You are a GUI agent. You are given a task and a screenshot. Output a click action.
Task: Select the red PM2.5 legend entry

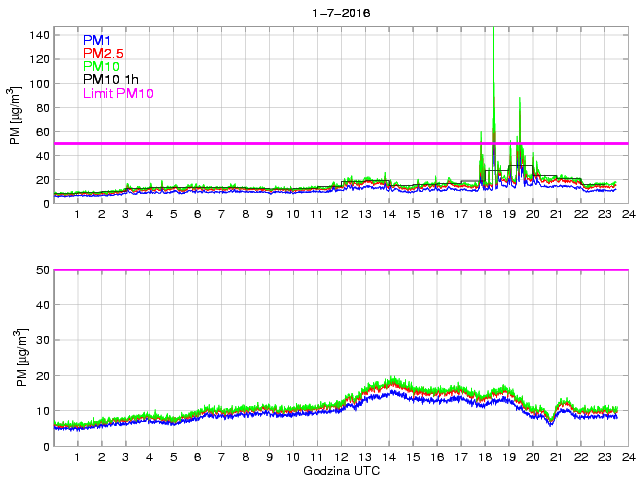(104, 53)
